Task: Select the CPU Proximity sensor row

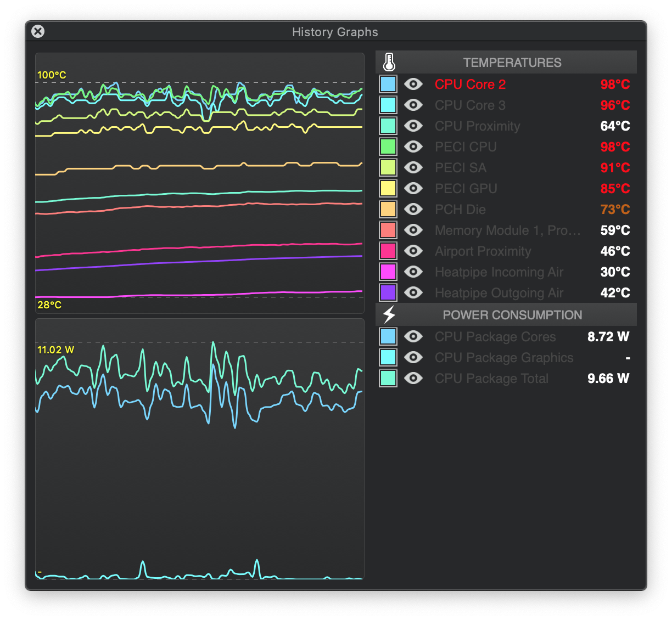Action: point(506,126)
